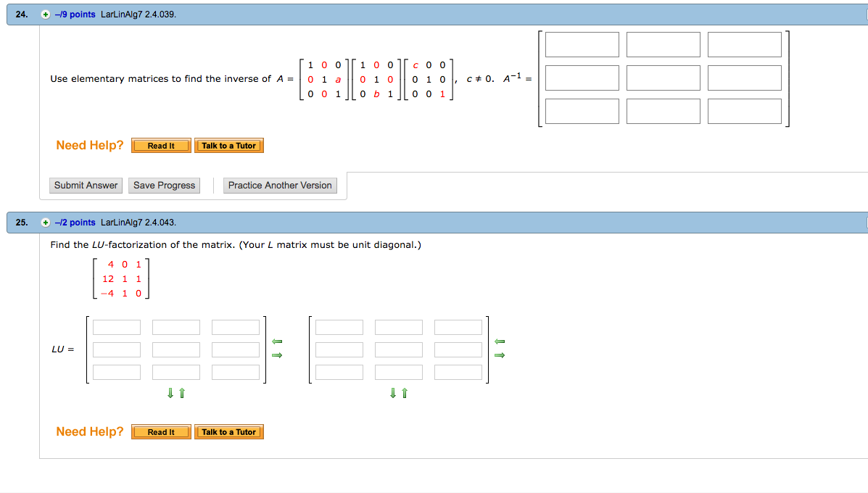Click the top-left entry box of the A inverse matrix
Screen dimensions: 868x493
[x=582, y=44]
